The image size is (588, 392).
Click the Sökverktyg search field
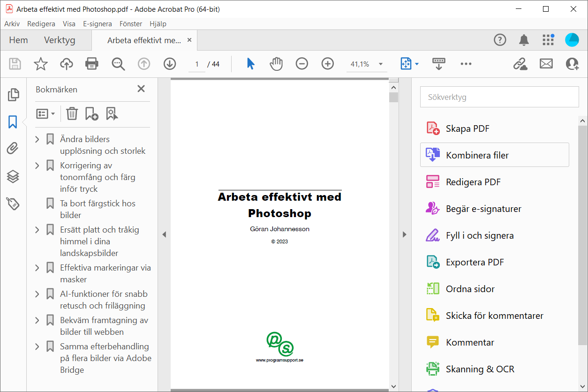coord(499,97)
